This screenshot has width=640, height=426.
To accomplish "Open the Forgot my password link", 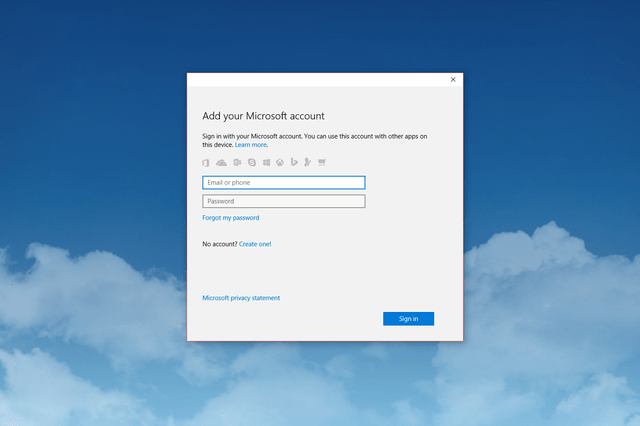I will point(231,218).
